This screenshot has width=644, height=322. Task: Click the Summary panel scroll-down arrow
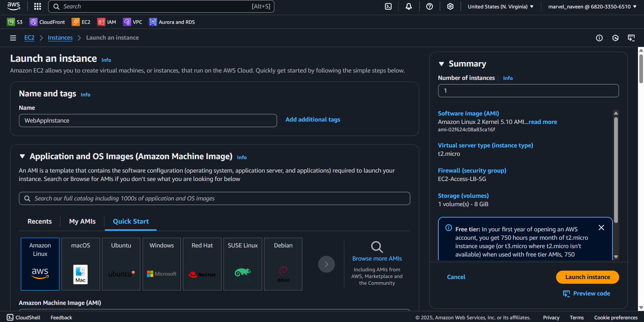point(616,257)
